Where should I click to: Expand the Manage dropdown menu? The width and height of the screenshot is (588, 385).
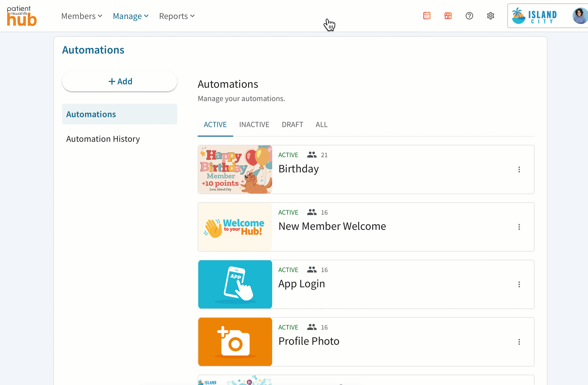(x=131, y=16)
